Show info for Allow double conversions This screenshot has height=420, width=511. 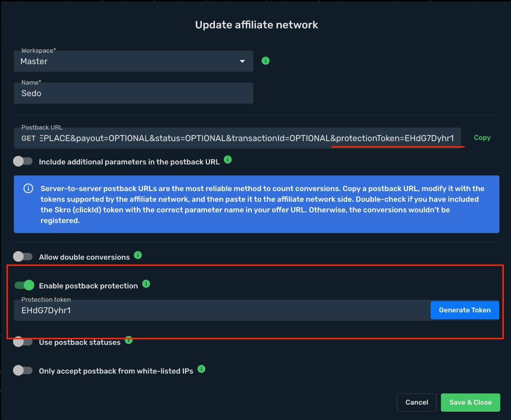138,255
